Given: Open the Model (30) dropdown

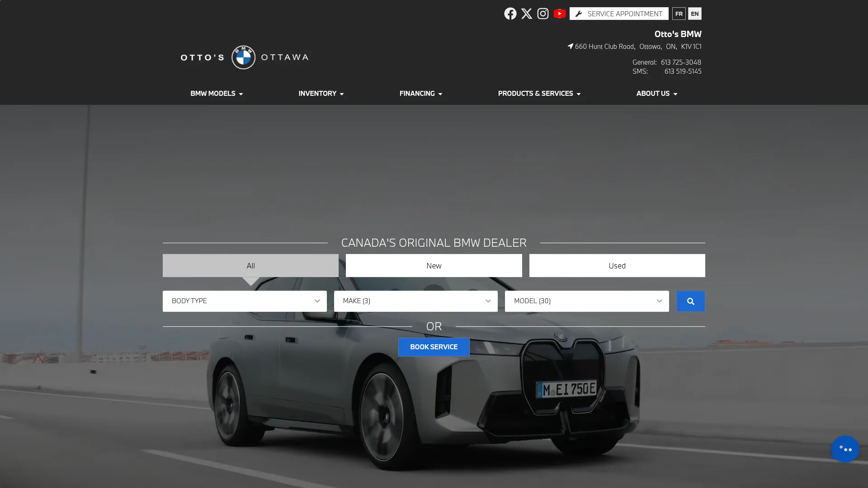Looking at the screenshot, I should (x=587, y=301).
